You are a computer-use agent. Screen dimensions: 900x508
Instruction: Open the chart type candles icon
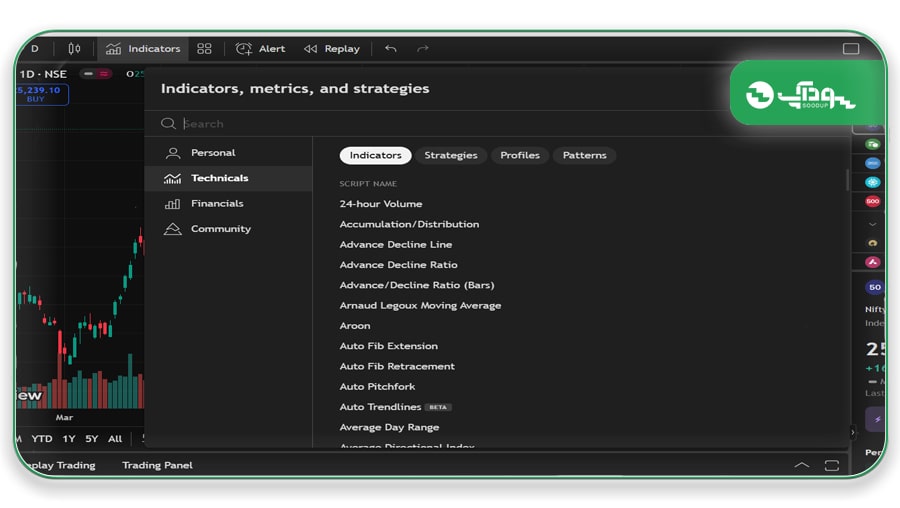74,49
